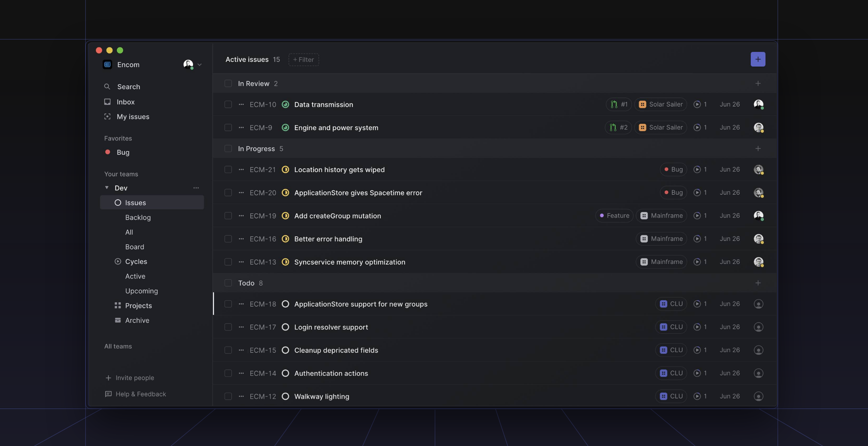Open issue 'Walkway lighting'
The width and height of the screenshot is (868, 446).
tap(322, 396)
